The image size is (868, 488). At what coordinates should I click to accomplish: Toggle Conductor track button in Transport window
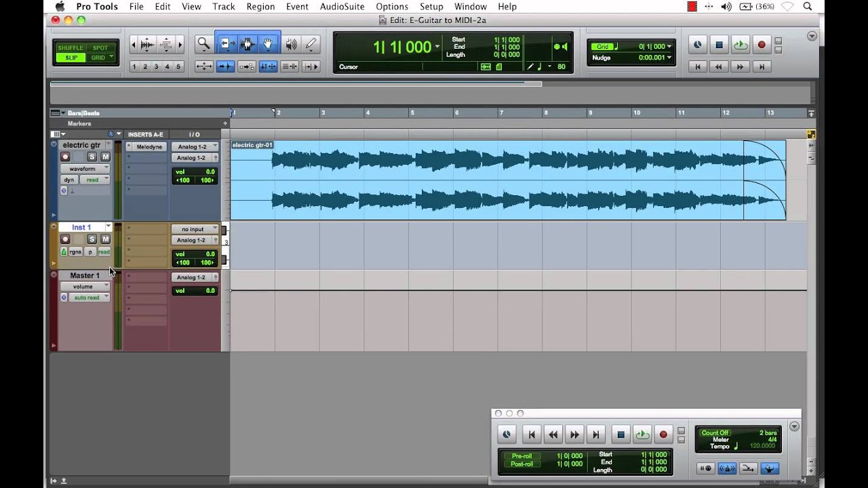point(769,468)
